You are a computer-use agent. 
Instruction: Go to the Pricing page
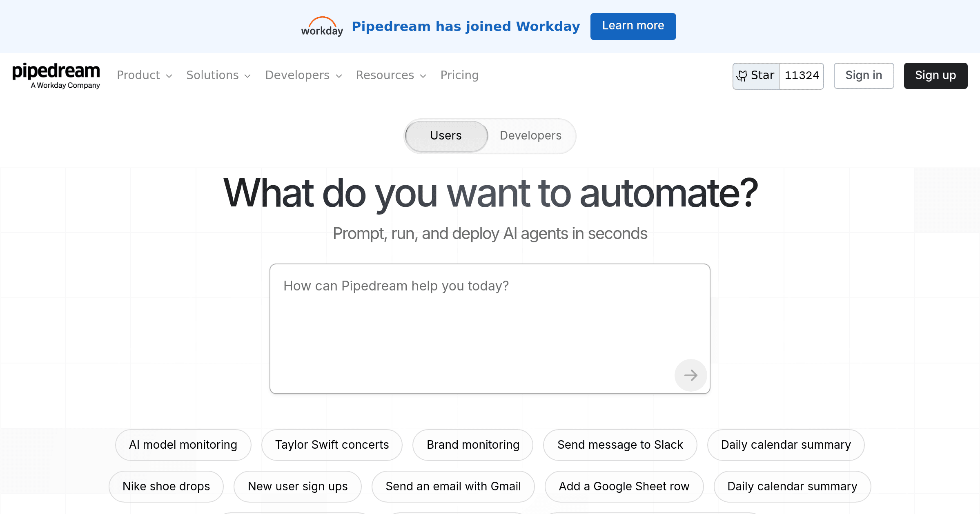tap(459, 75)
